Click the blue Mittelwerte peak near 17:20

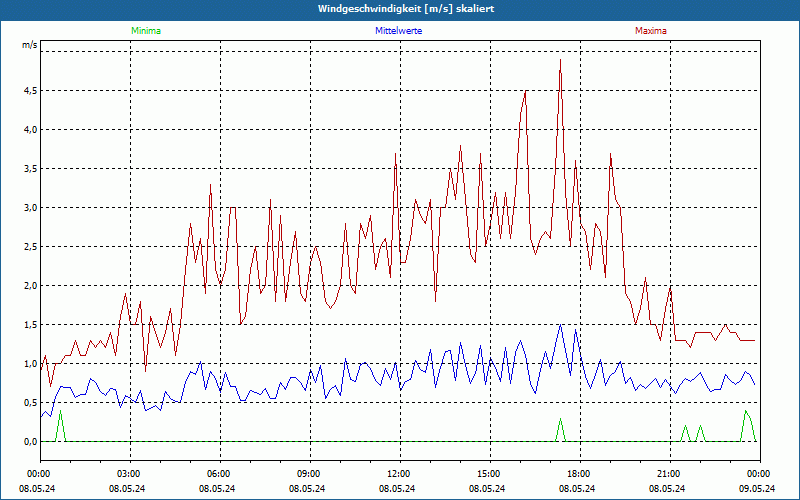click(x=560, y=325)
